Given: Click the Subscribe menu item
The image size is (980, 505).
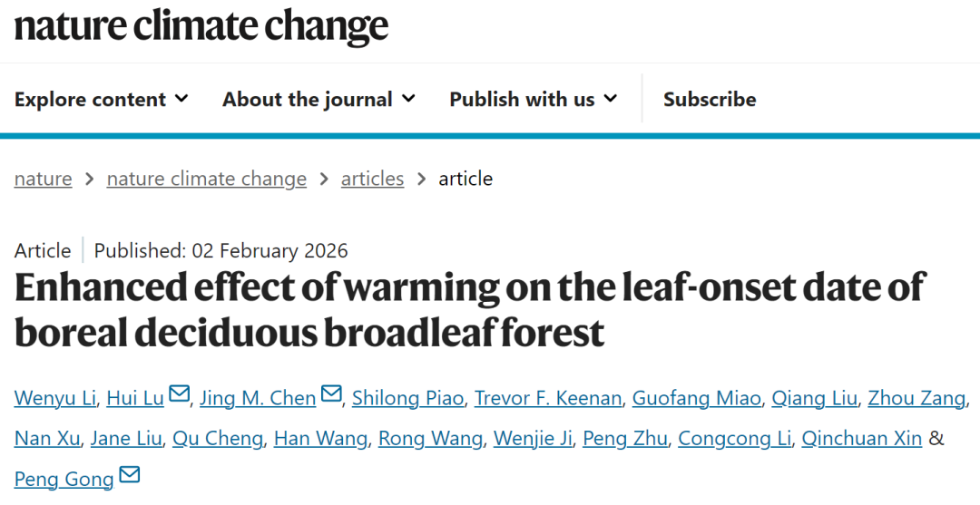Looking at the screenshot, I should pos(710,99).
